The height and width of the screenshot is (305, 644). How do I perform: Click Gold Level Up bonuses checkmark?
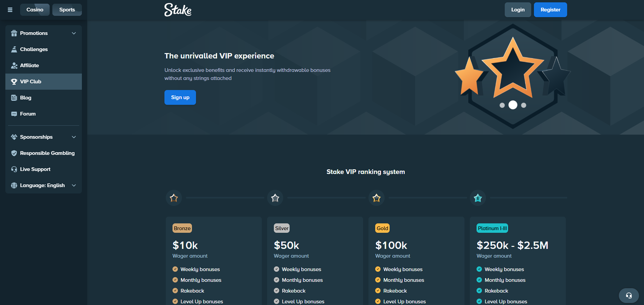click(378, 301)
